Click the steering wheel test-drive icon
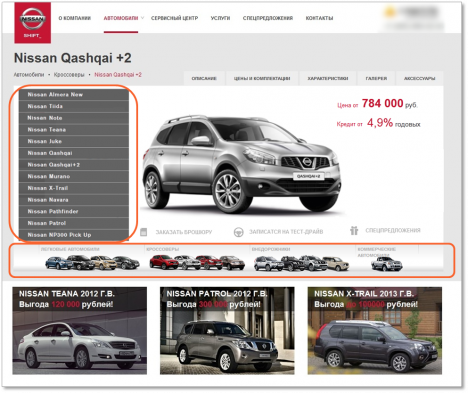468x393 pixels. [x=238, y=232]
